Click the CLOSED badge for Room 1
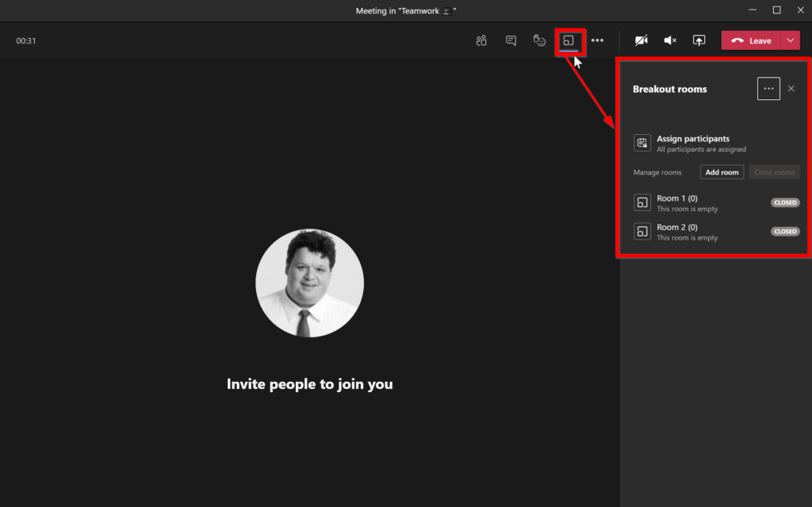This screenshot has width=812, height=507. click(x=785, y=202)
